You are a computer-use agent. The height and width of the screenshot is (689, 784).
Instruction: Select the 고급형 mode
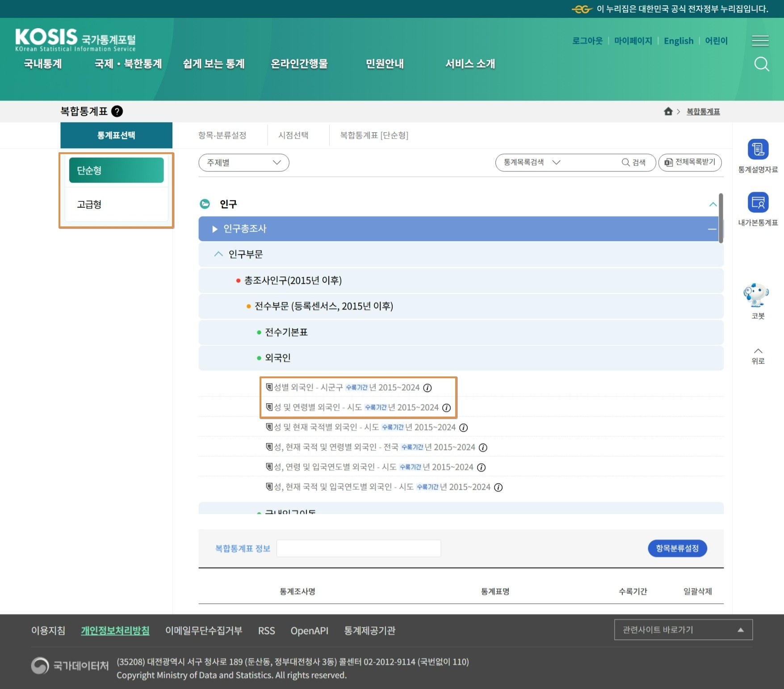pos(116,205)
